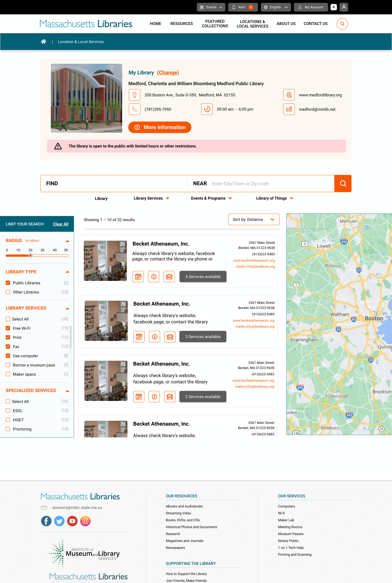The height and width of the screenshot is (583, 392).
Task: Check the Borrow a museum pass checkbox
Action: point(8,365)
